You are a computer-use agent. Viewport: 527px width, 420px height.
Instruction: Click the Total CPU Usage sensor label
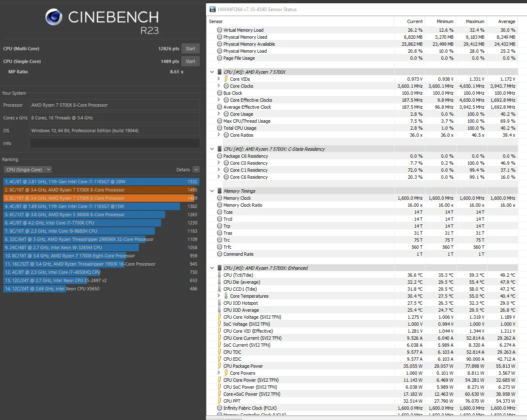pyautogui.click(x=240, y=128)
